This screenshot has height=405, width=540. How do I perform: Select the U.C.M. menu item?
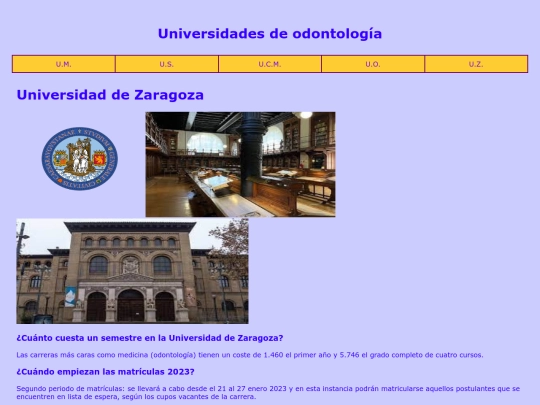point(270,64)
